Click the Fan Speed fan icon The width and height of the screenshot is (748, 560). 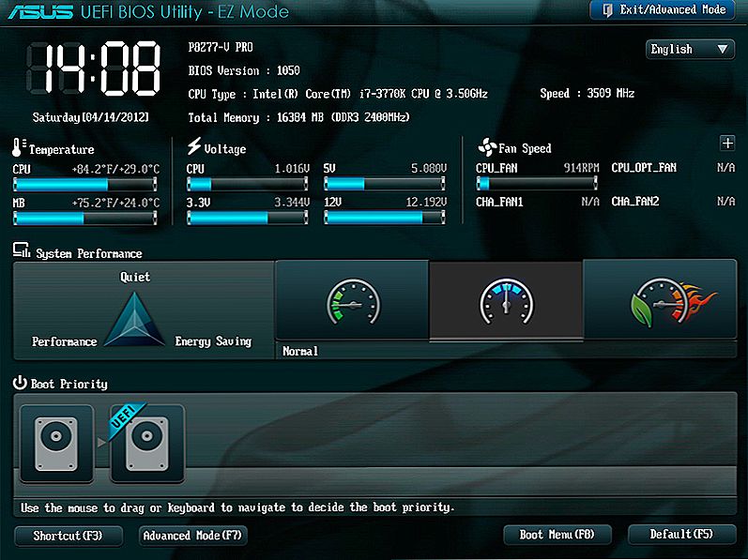487,147
